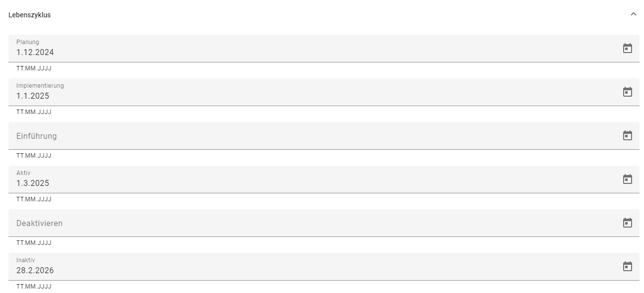The height and width of the screenshot is (293, 644).
Task: Open the calendar icon next to Implementierung
Action: (x=628, y=91)
